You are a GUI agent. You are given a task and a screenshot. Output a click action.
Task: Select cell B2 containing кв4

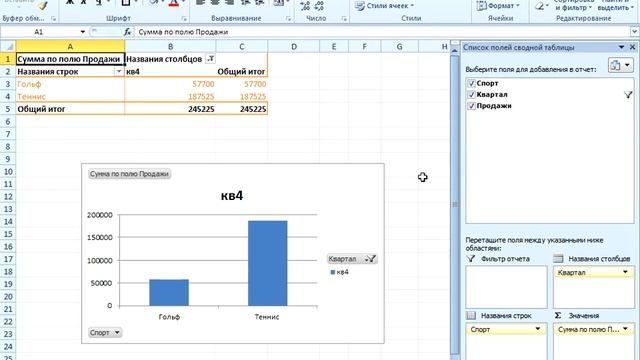[x=171, y=72]
